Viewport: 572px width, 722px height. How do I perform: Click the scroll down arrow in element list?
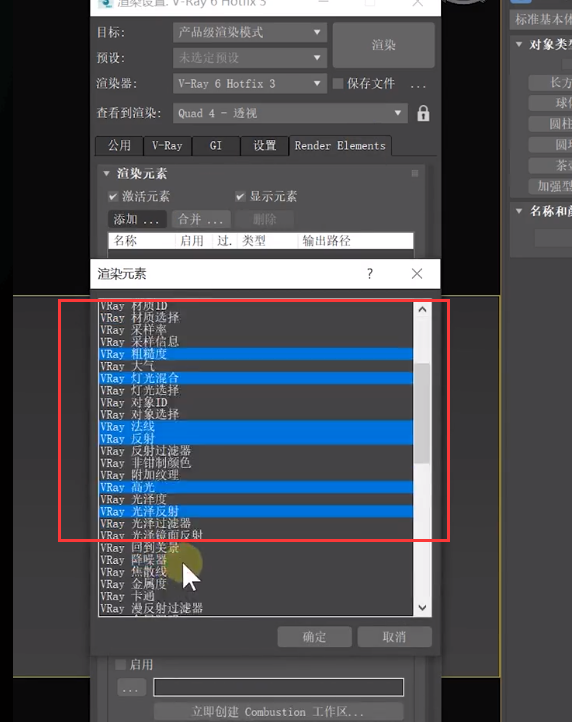(x=422, y=608)
